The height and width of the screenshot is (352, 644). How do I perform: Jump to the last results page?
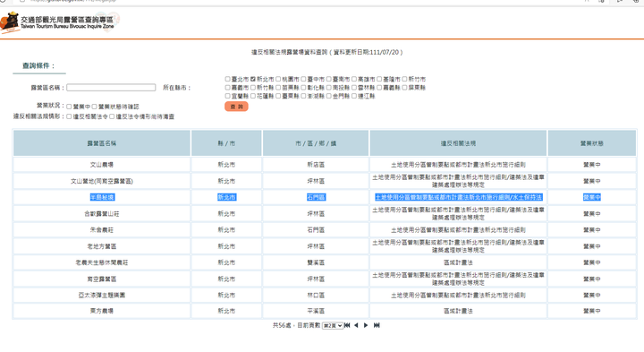377,325
